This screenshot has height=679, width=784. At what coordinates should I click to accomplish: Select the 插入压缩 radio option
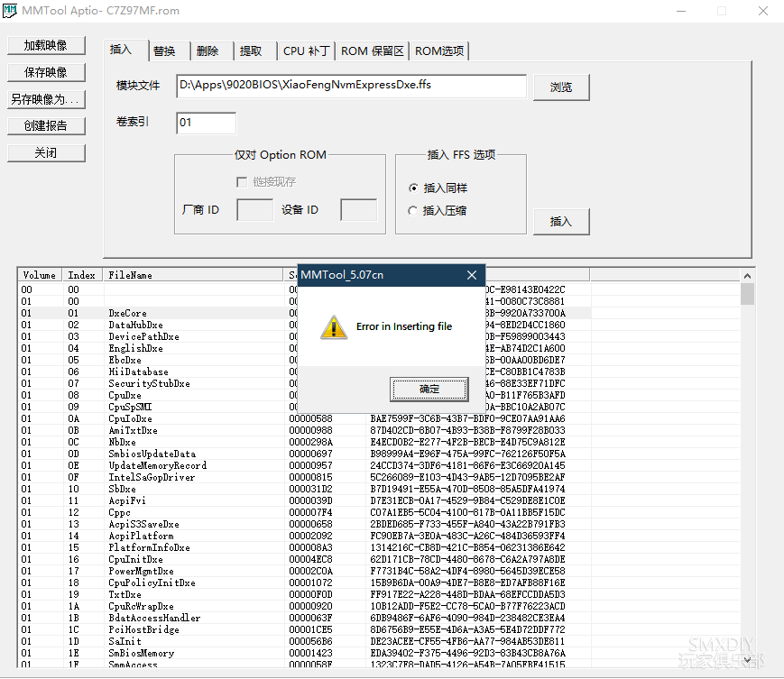tap(438, 211)
